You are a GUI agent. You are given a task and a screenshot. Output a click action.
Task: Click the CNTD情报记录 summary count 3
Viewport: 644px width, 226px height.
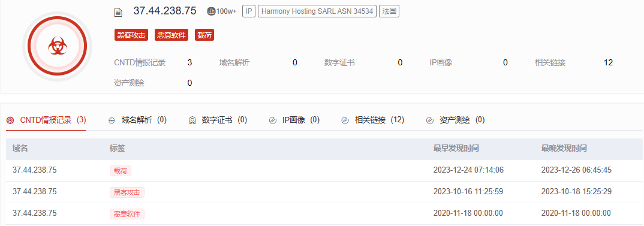[x=189, y=62]
